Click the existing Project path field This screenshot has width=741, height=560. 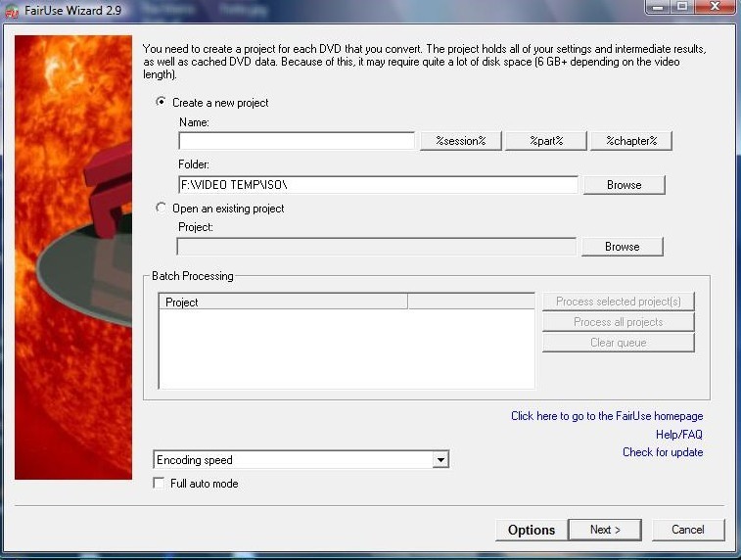click(376, 247)
